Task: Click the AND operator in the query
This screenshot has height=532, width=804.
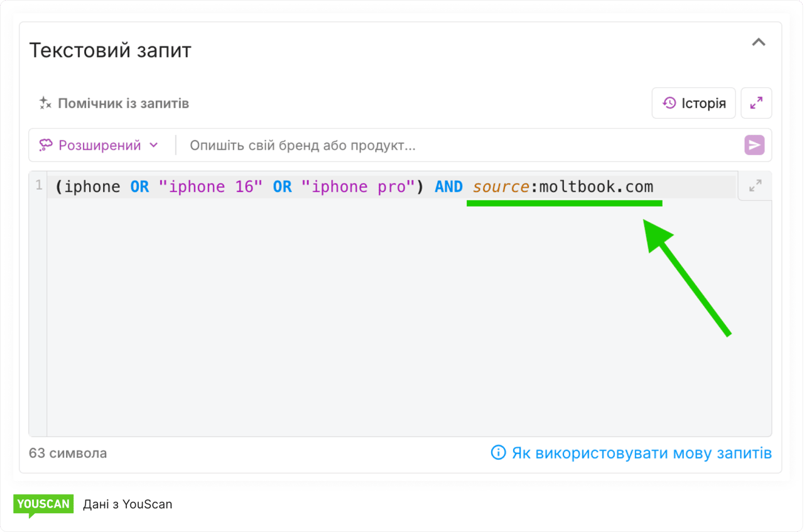Action: click(448, 187)
